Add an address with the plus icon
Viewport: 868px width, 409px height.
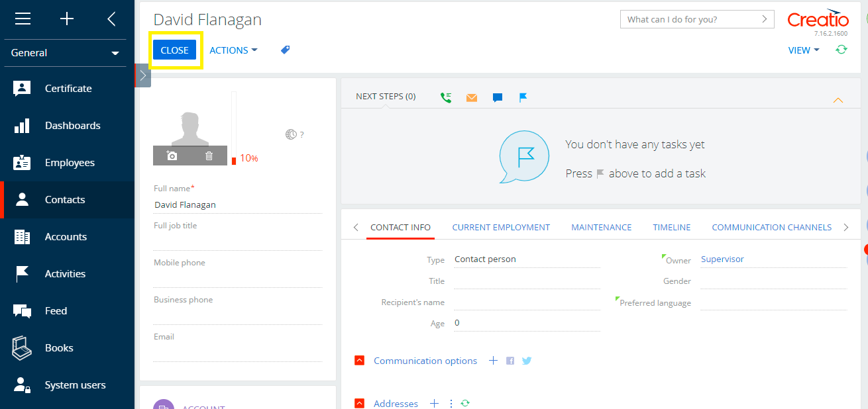[x=435, y=403]
